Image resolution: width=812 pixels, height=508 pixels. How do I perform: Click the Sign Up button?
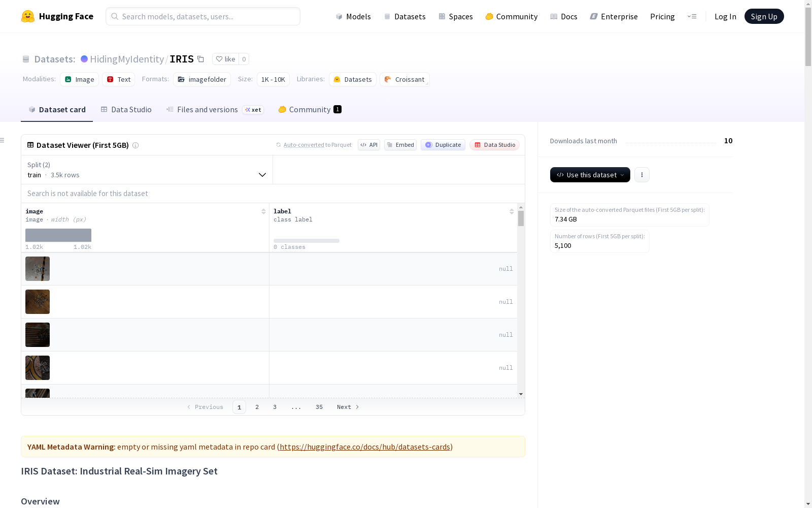point(764,16)
